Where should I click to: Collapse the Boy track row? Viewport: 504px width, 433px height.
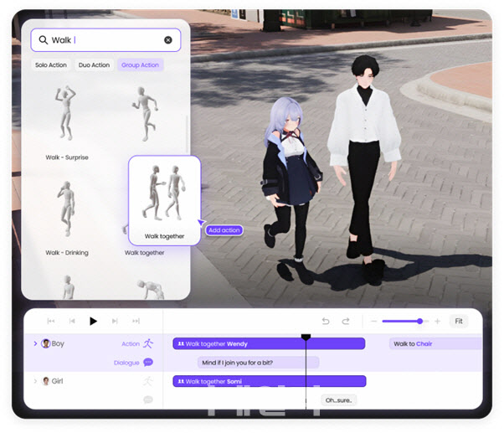click(x=35, y=343)
